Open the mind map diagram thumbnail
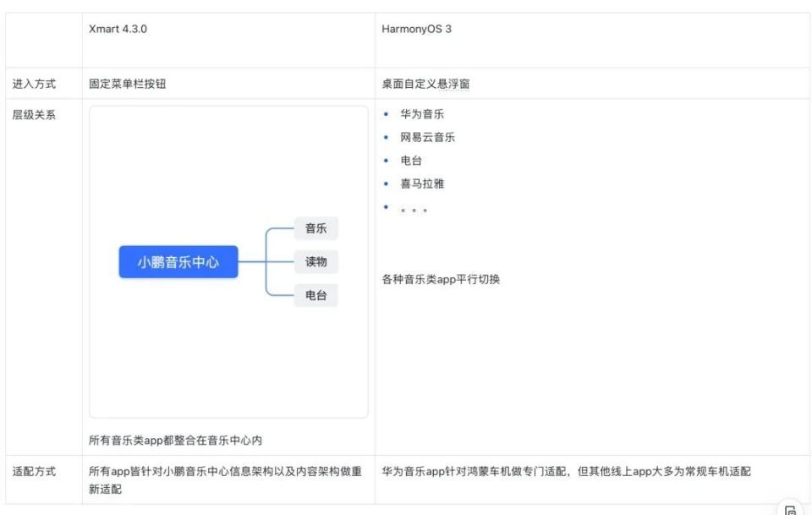812x515 pixels. [227, 262]
